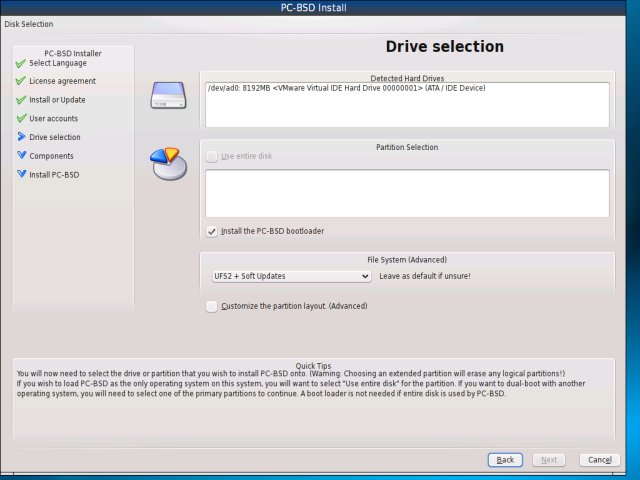Click the Quick Tips heading
Image resolution: width=640 pixels, height=480 pixels.
tap(313, 366)
